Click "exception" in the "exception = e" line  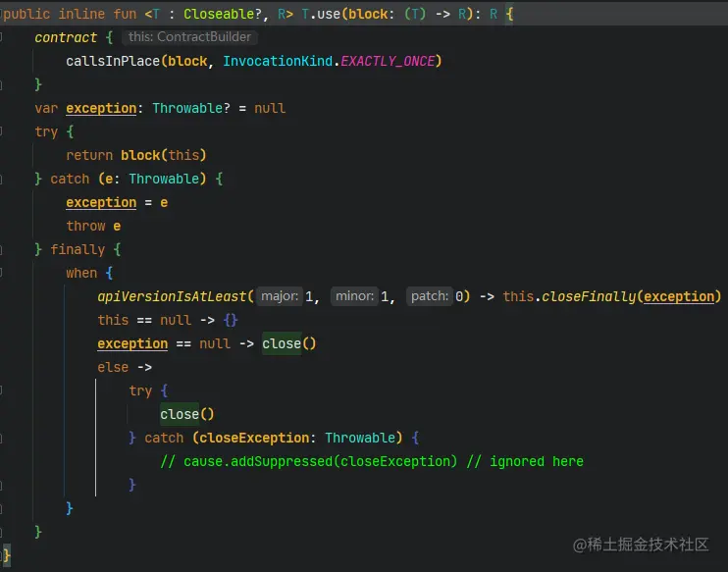pyautogui.click(x=101, y=203)
